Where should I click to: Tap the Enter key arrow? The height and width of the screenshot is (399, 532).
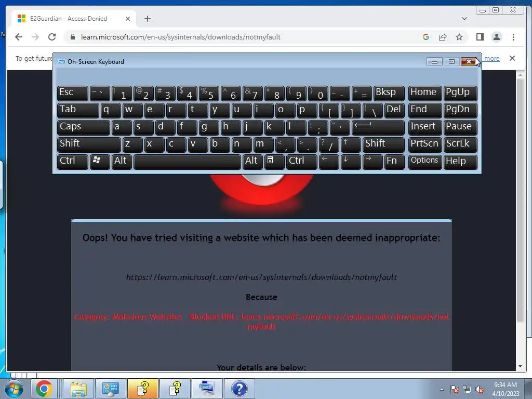click(x=378, y=128)
